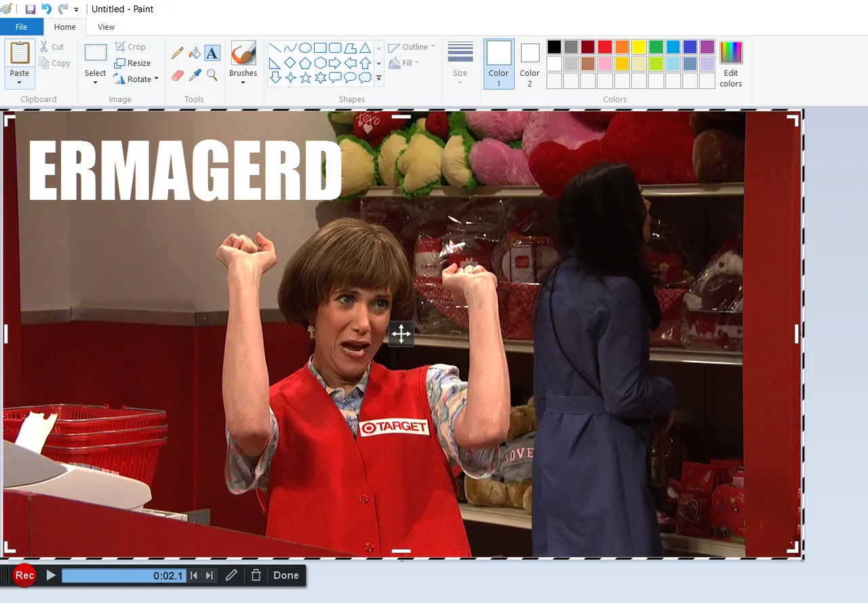Click Done in the recorder bar
Image resolution: width=868 pixels, height=603 pixels.
coord(286,575)
